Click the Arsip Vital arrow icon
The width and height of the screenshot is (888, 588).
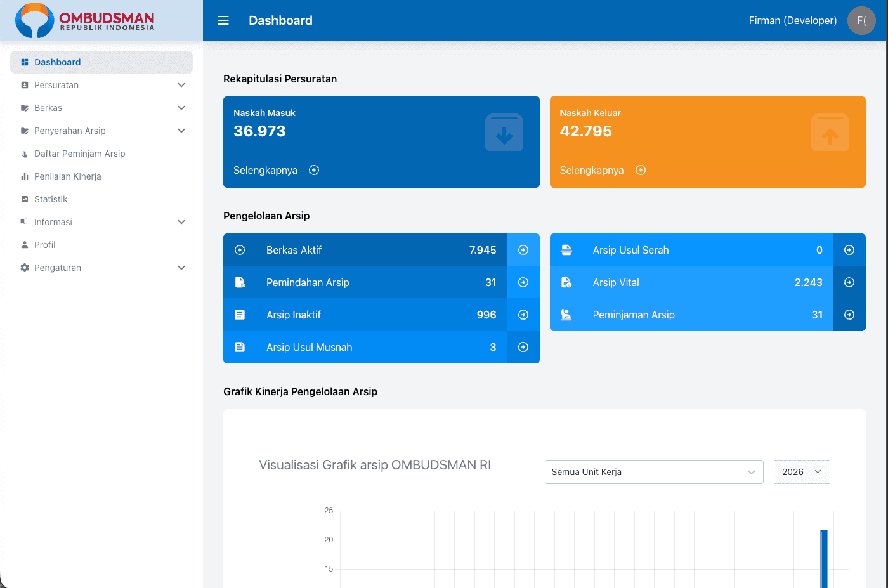(849, 282)
